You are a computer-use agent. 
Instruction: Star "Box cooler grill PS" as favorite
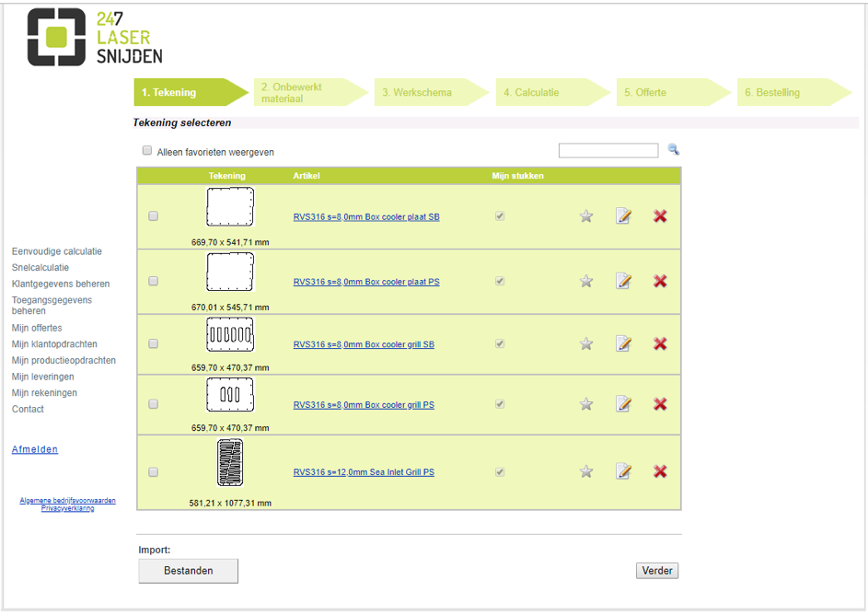[x=586, y=404]
